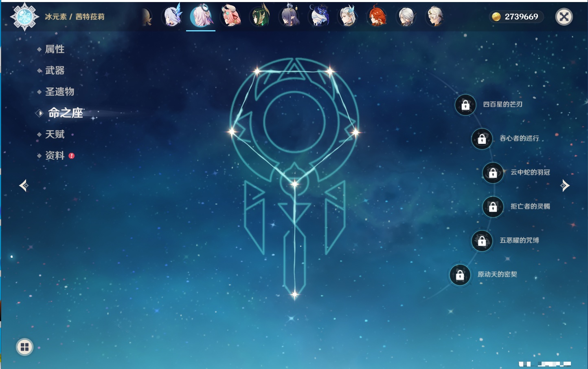Switch to the 天赋 talents menu
This screenshot has width=588, height=369.
click(x=55, y=134)
